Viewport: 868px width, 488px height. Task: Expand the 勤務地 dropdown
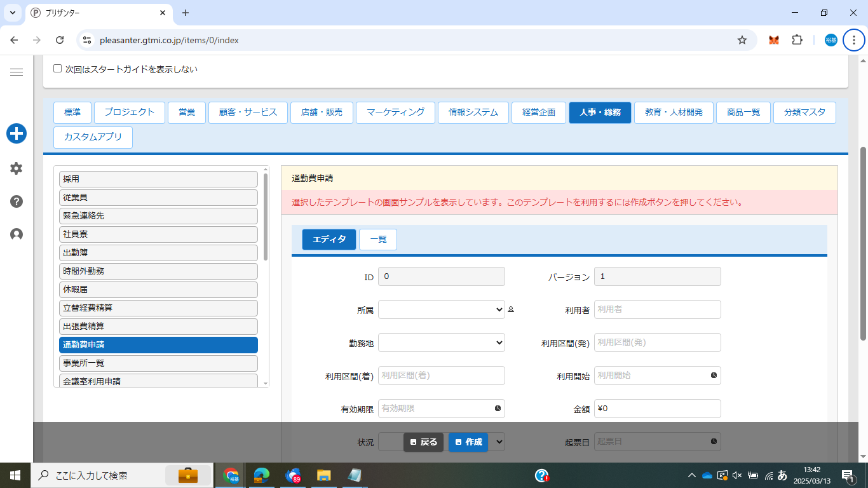[441, 342]
